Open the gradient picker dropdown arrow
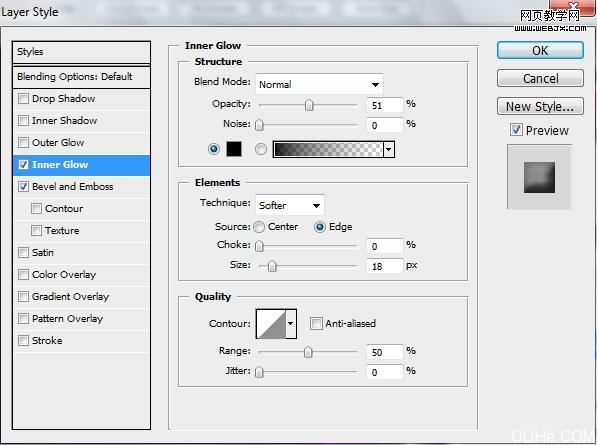Image resolution: width=597 pixels, height=445 pixels. click(x=389, y=149)
